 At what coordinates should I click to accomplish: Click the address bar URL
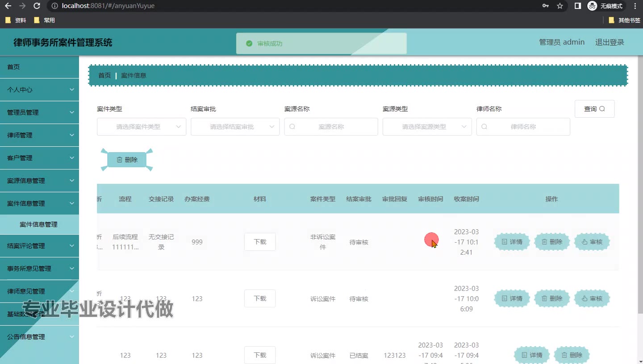point(109,6)
